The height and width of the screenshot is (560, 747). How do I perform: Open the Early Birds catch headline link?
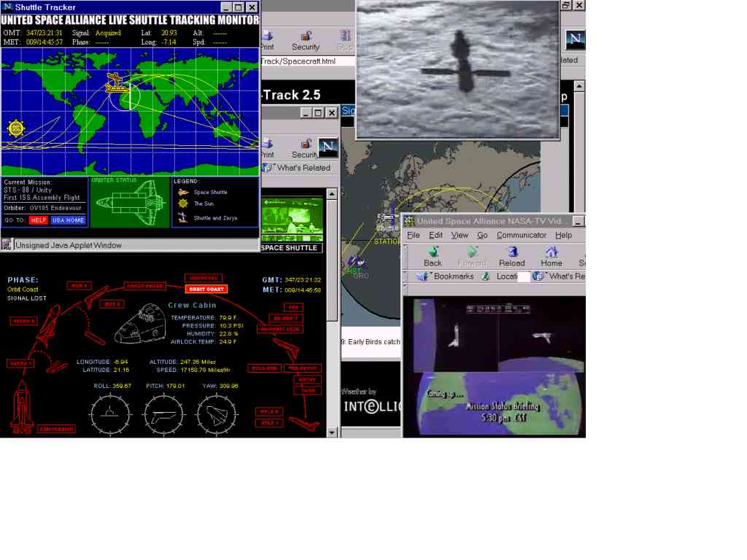pyautogui.click(x=371, y=341)
